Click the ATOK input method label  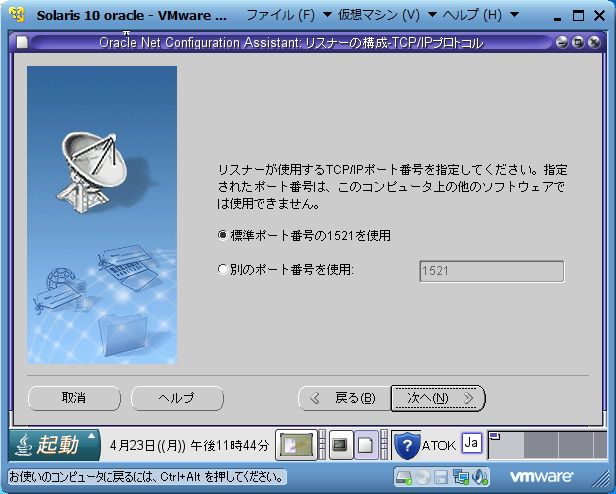pyautogui.click(x=439, y=446)
